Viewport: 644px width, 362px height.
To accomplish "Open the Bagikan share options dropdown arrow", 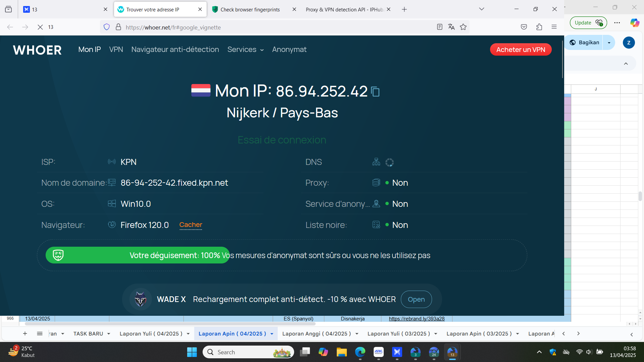I will point(609,43).
